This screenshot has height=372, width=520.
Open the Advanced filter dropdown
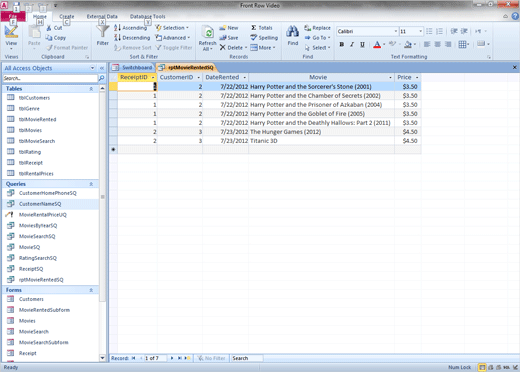tap(173, 38)
